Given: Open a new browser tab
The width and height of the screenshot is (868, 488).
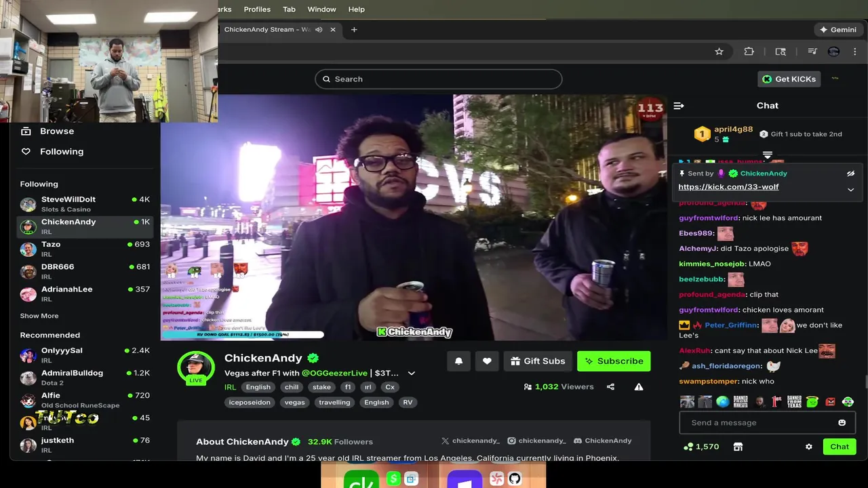Looking at the screenshot, I should (x=354, y=29).
